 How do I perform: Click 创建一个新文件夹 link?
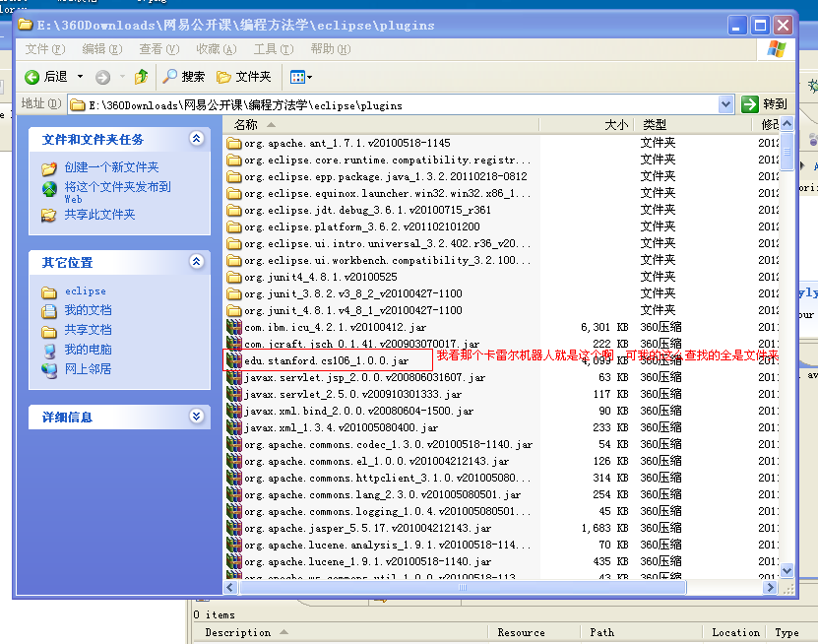click(x=111, y=167)
